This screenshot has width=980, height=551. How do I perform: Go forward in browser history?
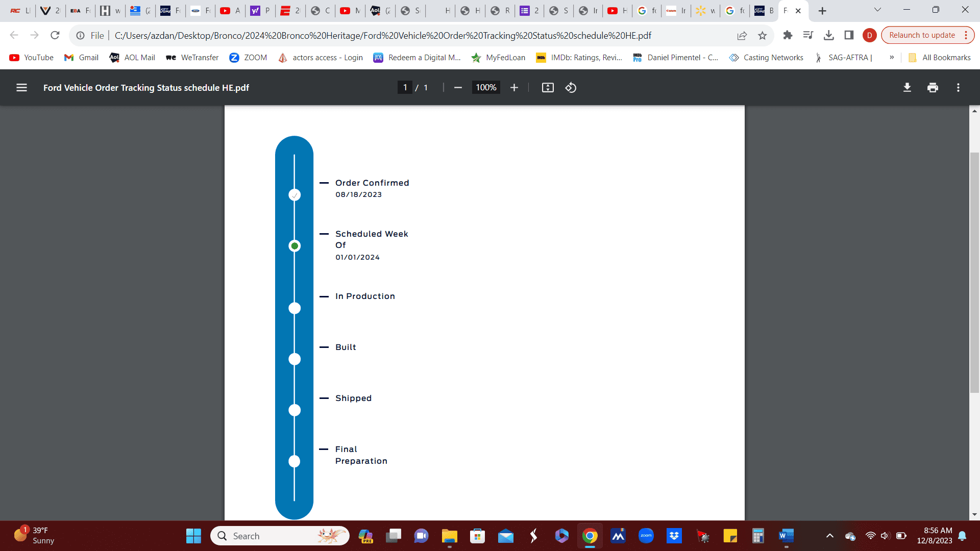point(34,35)
